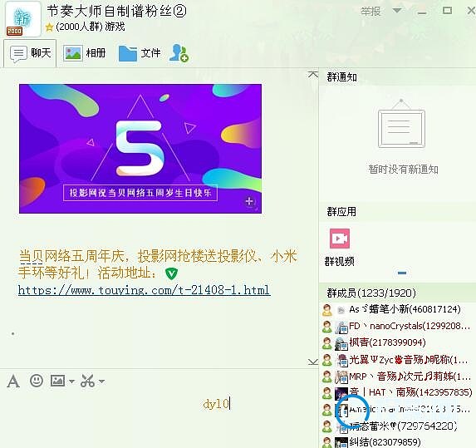476x448 pixels.
Task: Collapse the group apps panel
Action: [402, 273]
